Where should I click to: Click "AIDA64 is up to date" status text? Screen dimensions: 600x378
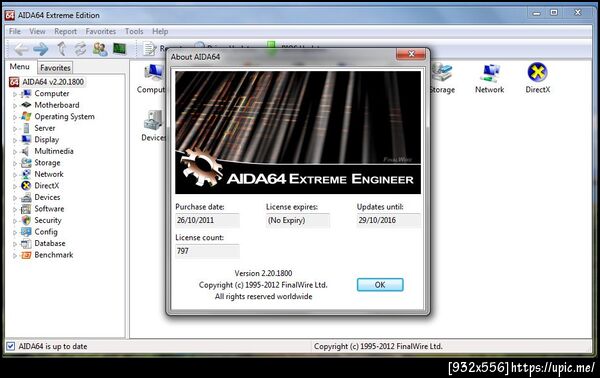coord(53,346)
